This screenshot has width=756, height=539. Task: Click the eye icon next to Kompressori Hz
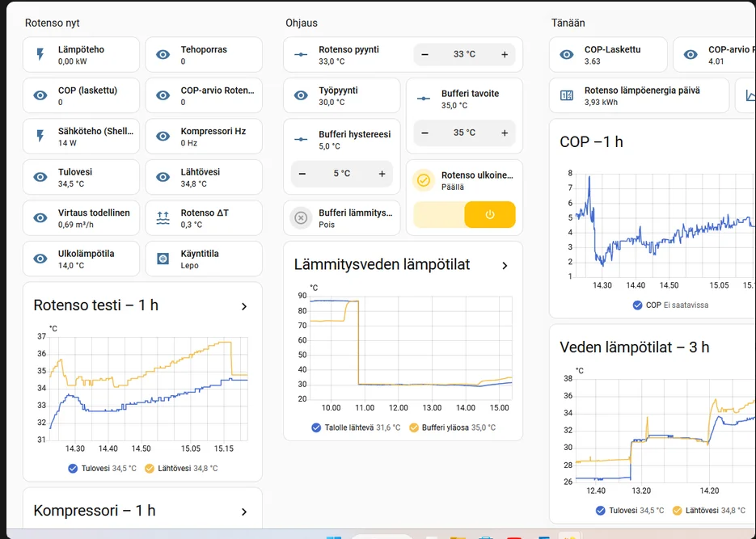[x=163, y=137]
